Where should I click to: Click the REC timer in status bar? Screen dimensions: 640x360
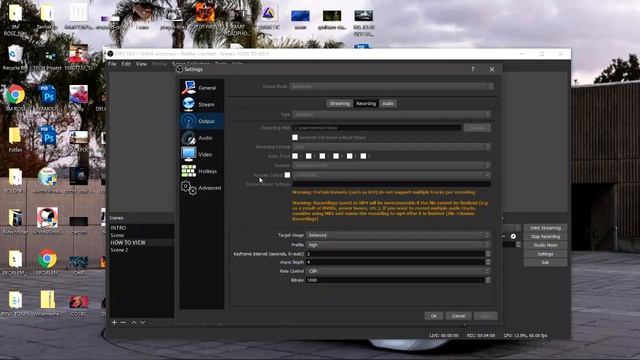481,335
